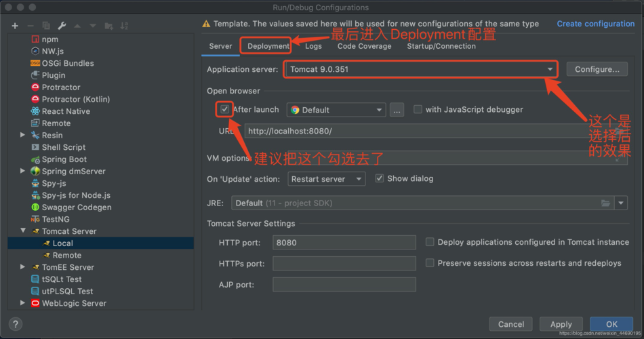Screen dimensions: 644x339
Task: Select the Plugin template icon
Action: (x=35, y=75)
